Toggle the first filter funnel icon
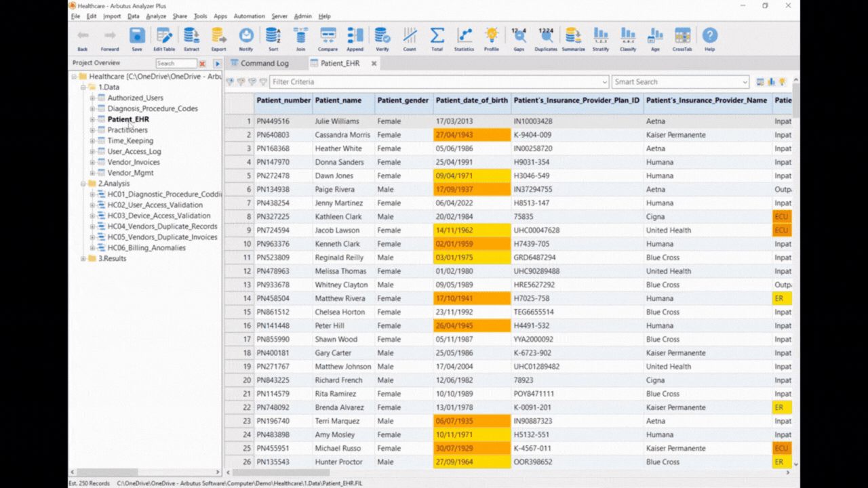Screen dimensions: 868x488 tap(230, 82)
